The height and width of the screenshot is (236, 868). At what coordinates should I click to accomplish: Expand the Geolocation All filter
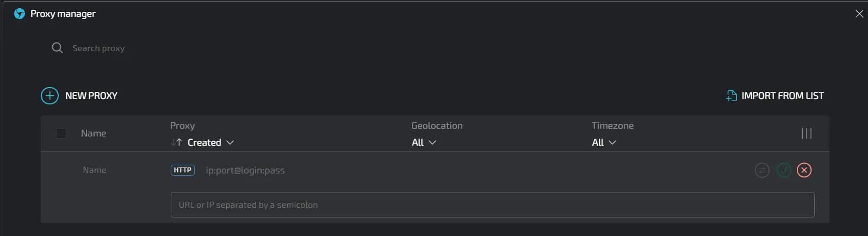point(424,142)
